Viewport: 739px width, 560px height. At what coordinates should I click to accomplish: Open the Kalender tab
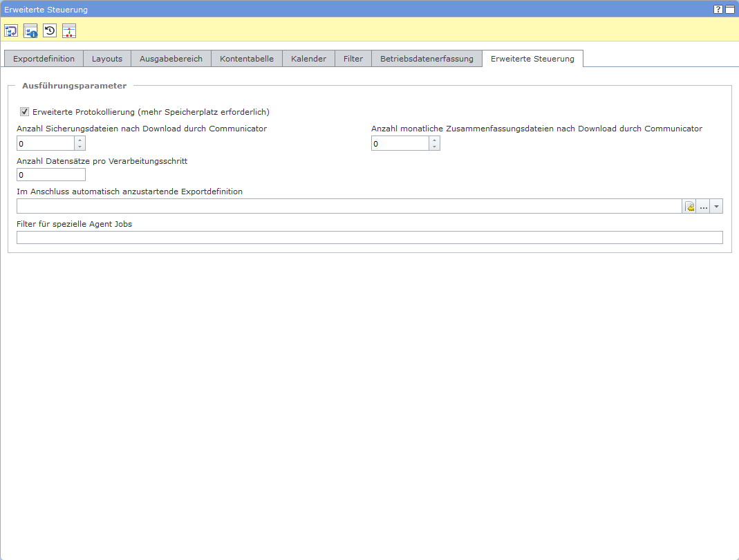(x=308, y=59)
